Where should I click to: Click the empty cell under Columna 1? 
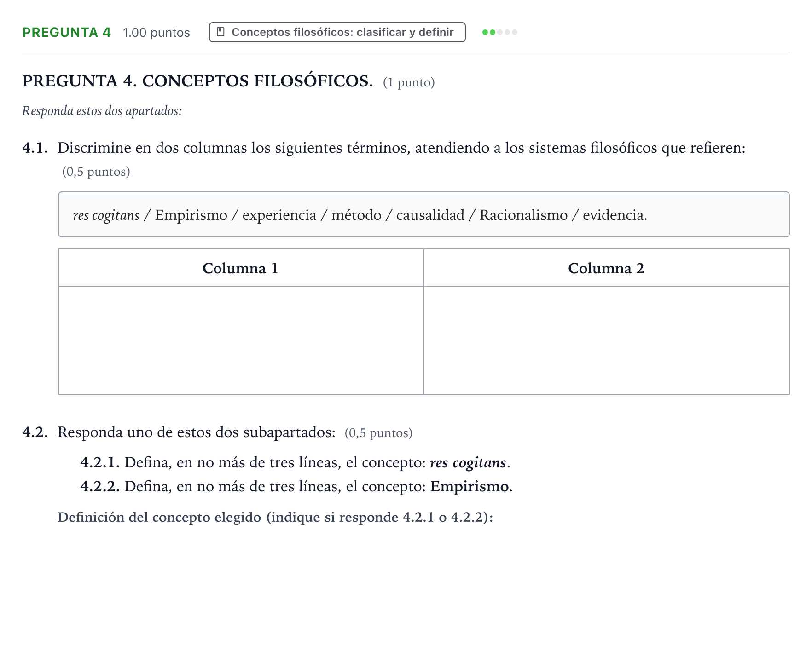pos(241,340)
